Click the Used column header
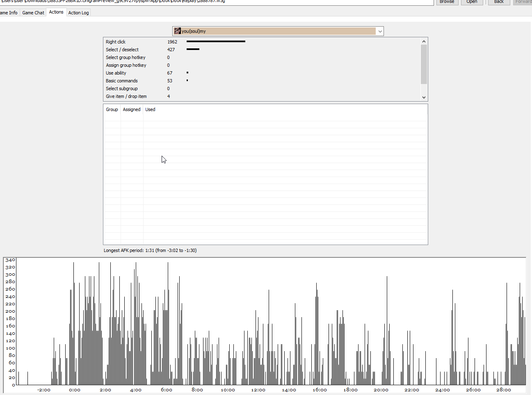The width and height of the screenshot is (532, 395). coord(150,109)
